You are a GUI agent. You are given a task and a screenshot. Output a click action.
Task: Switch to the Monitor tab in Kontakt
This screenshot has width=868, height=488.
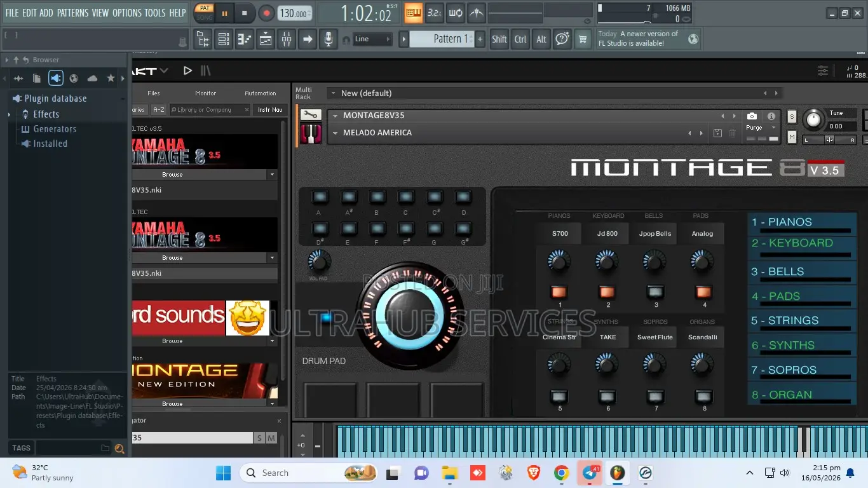pos(205,93)
